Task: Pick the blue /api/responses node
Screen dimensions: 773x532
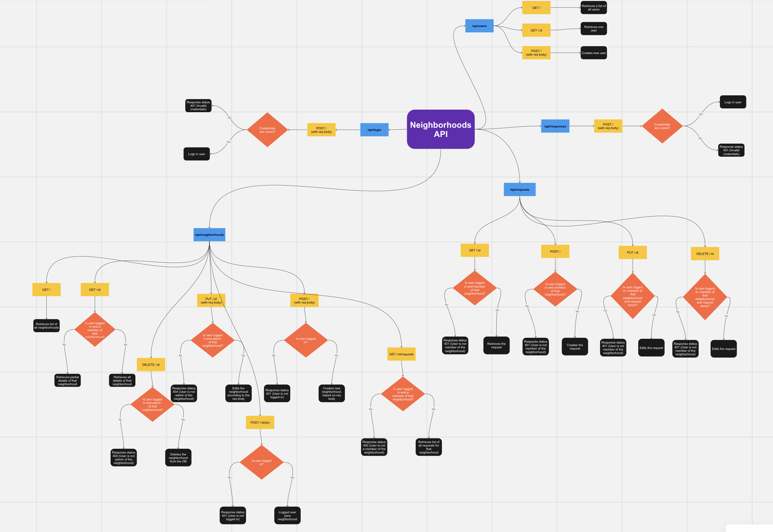Action: (555, 126)
